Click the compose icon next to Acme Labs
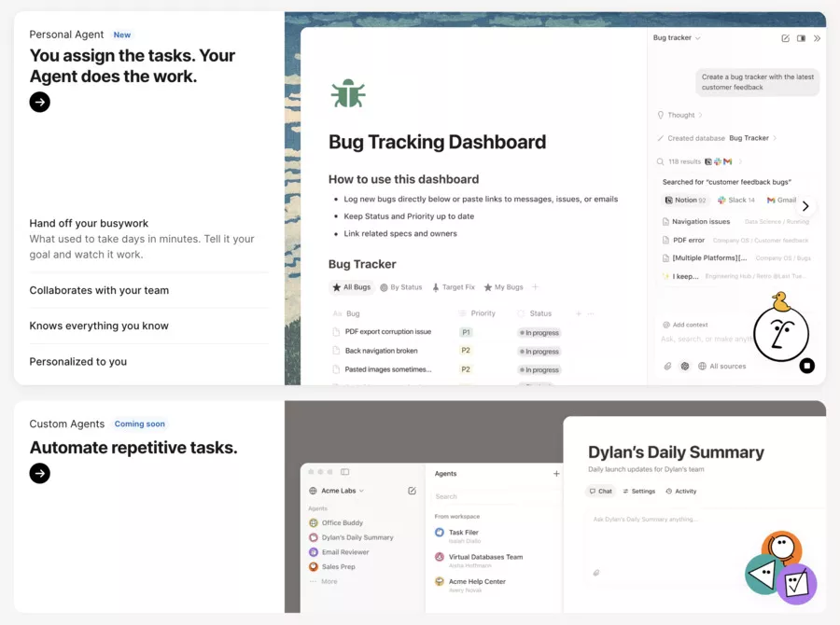840x625 pixels. pyautogui.click(x=412, y=491)
